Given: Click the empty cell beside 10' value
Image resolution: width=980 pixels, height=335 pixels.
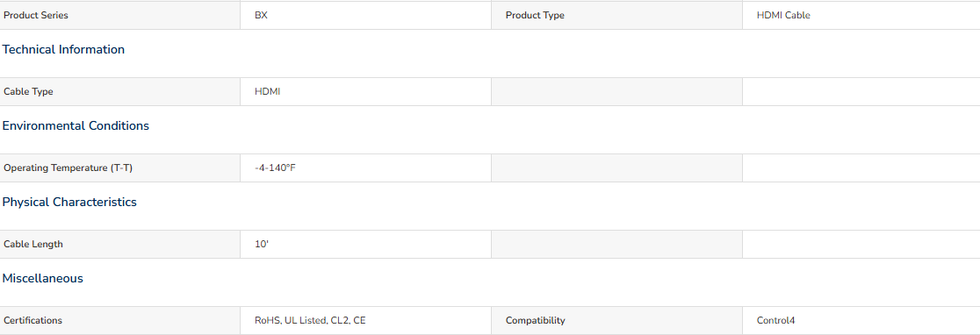Looking at the screenshot, I should [616, 245].
